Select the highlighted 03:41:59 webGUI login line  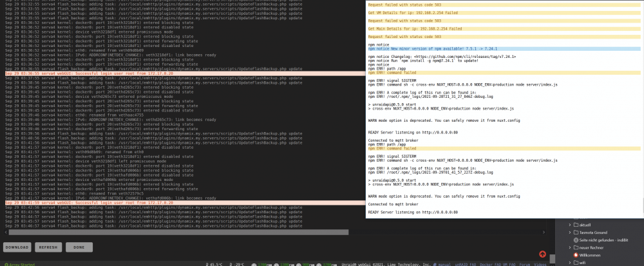point(185,203)
